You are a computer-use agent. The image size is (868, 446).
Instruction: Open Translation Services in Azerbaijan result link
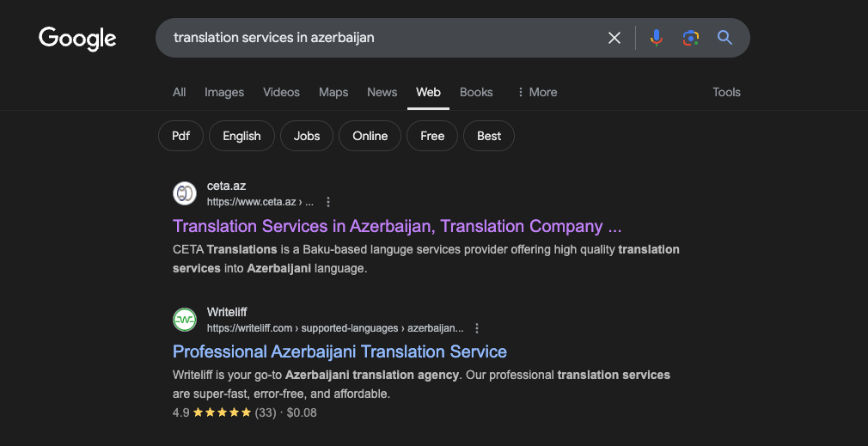click(x=397, y=226)
